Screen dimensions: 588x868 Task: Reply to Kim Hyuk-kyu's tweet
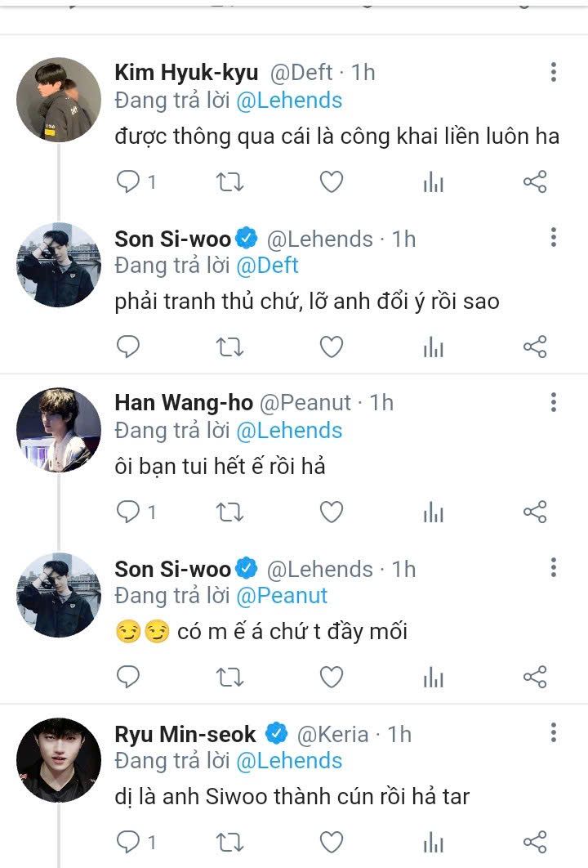pos(129,182)
